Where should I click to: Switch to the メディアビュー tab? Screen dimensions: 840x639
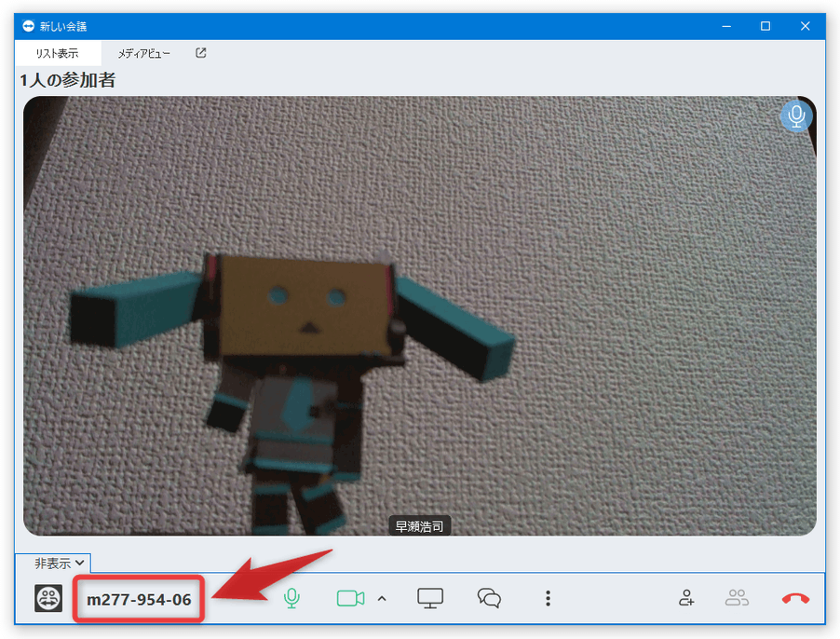point(143,53)
